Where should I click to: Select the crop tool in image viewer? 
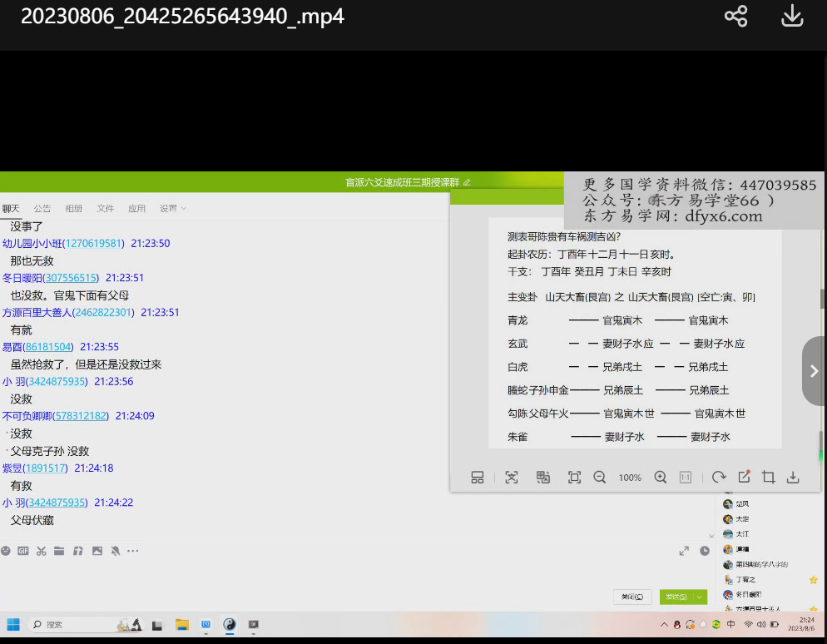(769, 478)
